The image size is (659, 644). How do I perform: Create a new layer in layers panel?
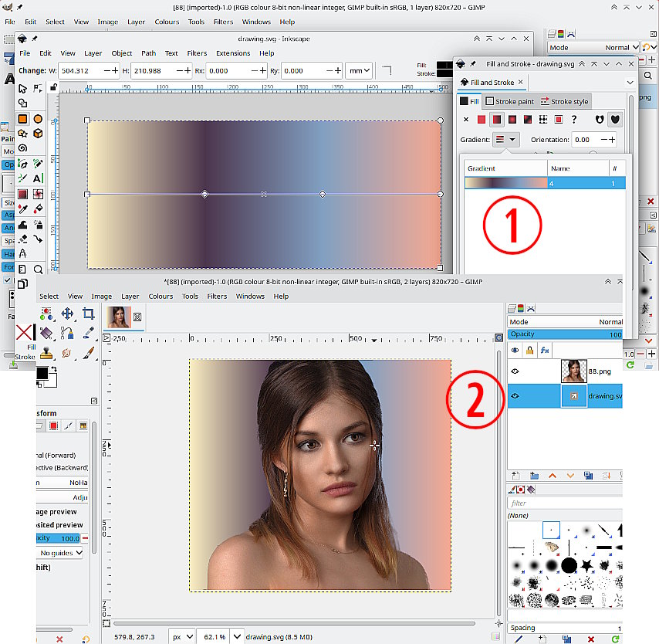click(515, 476)
